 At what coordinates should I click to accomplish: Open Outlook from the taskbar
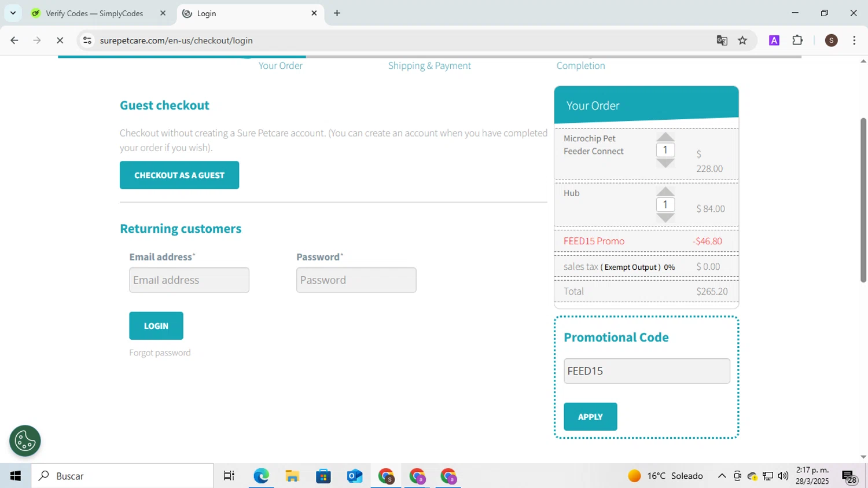(x=355, y=476)
